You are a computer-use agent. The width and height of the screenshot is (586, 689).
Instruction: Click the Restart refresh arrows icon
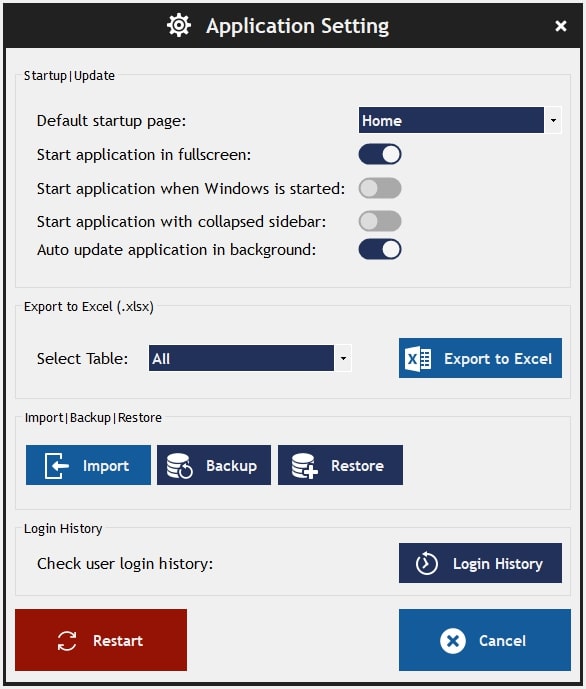(x=67, y=641)
